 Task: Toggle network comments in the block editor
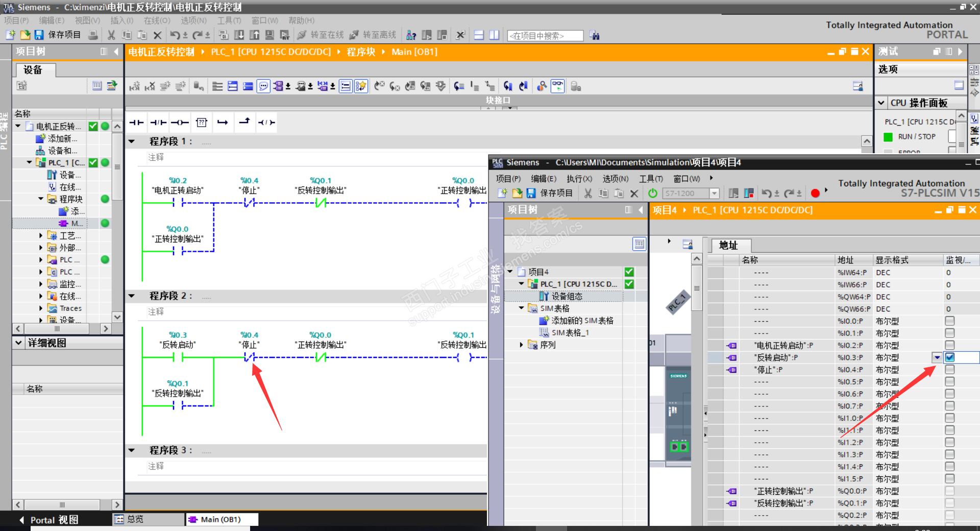(263, 86)
